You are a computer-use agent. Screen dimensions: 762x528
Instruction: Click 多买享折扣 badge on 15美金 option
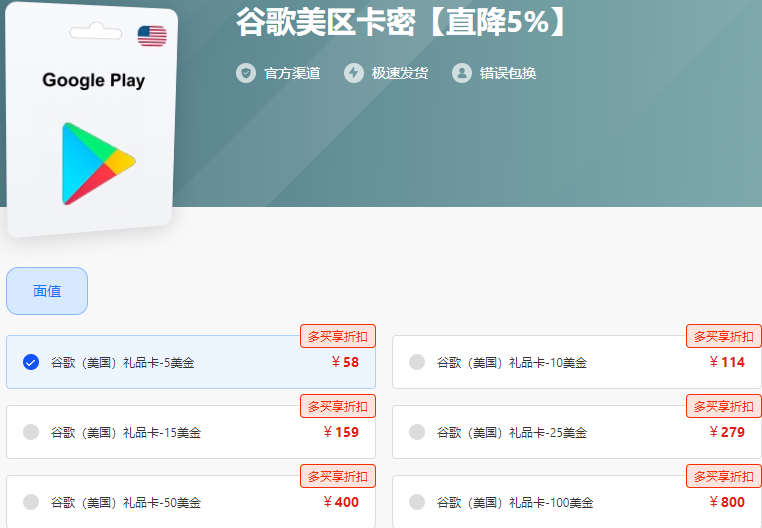tap(338, 406)
